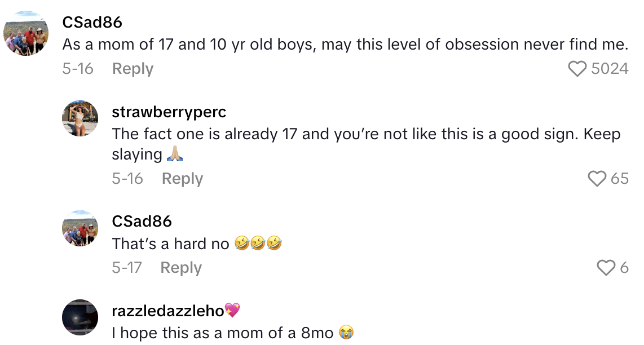
Task: Click the sparkling heart emoji in razzledazzleho's name
Action: coord(233,309)
